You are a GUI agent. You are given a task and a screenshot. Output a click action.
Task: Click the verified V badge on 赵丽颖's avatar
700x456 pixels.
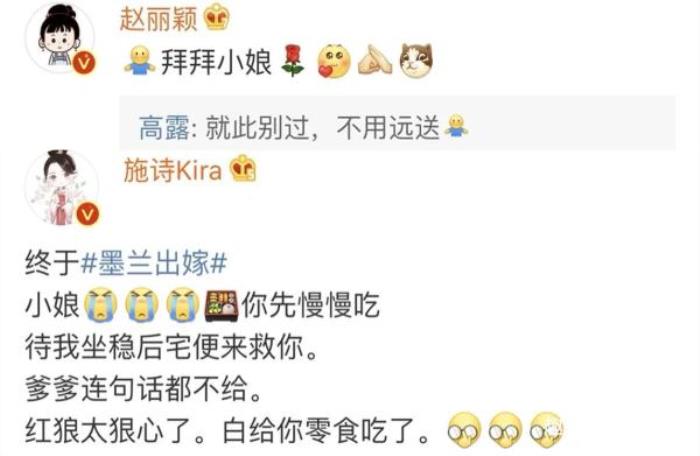tap(84, 63)
